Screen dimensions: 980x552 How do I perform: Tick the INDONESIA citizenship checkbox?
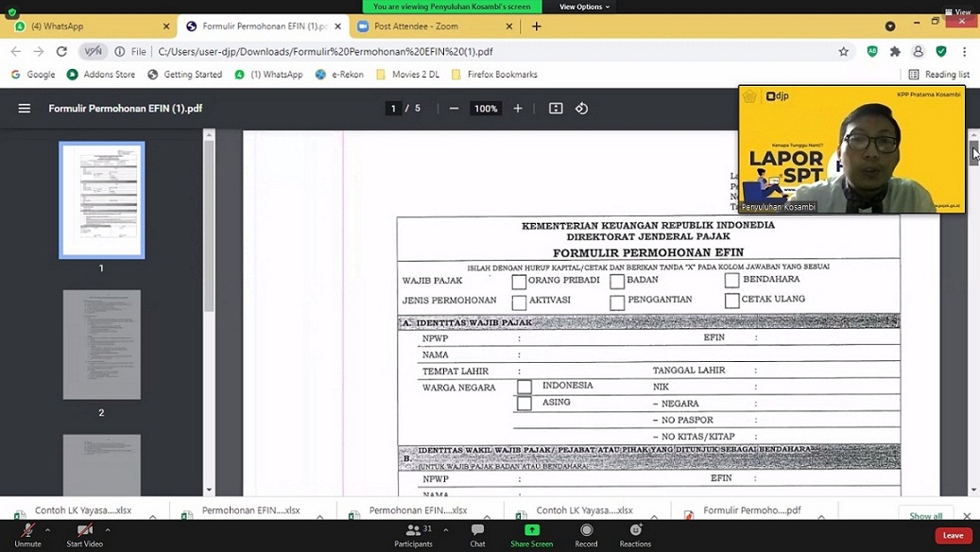pos(524,387)
